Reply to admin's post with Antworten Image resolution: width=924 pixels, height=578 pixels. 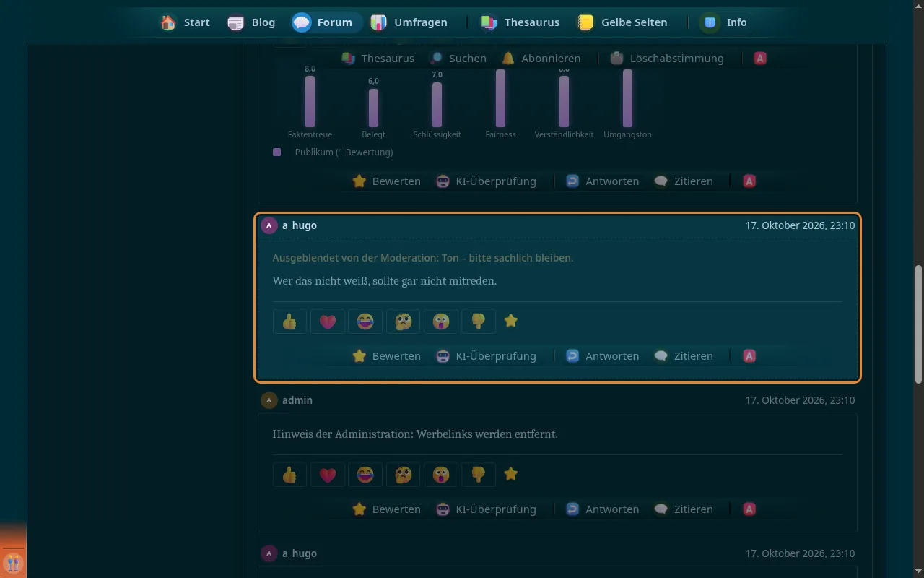602,509
